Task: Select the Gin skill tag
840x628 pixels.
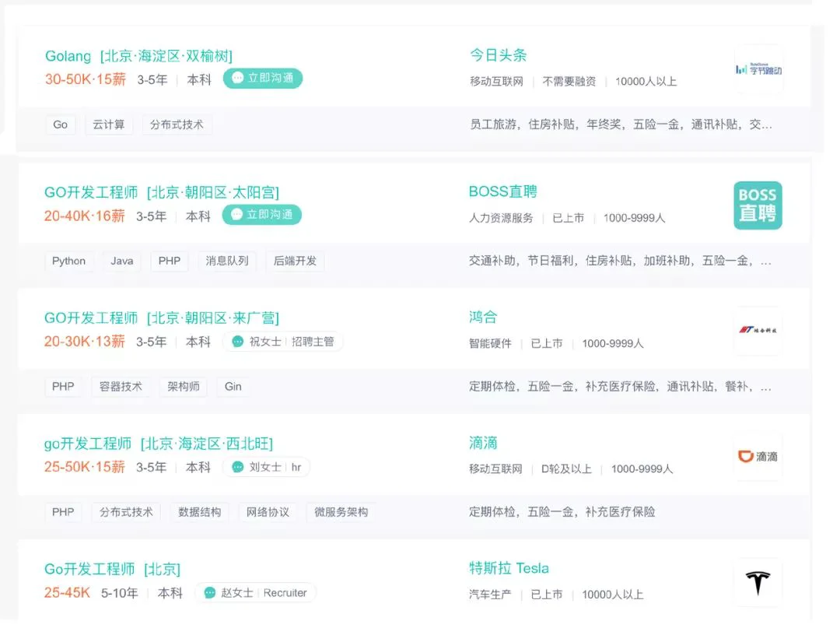Action: [x=233, y=387]
